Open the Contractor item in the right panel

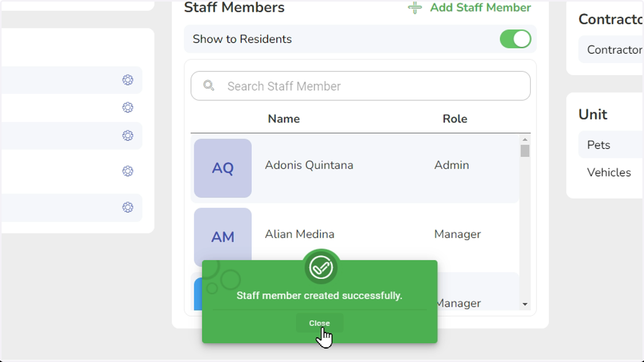(611, 49)
